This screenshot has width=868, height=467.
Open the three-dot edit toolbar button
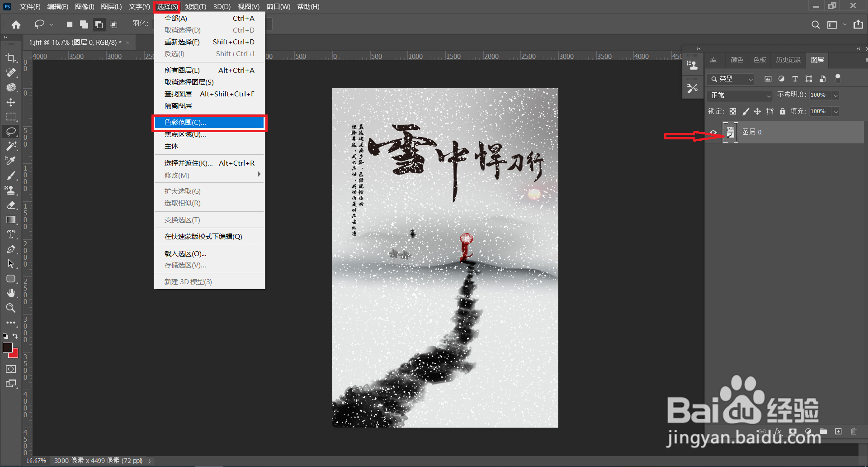click(x=11, y=323)
